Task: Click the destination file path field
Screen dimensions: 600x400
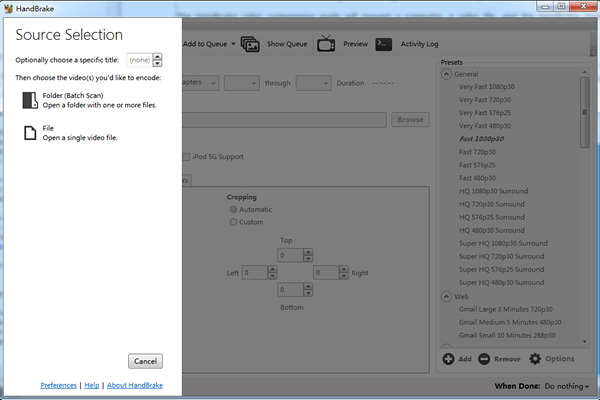Action: click(284, 120)
